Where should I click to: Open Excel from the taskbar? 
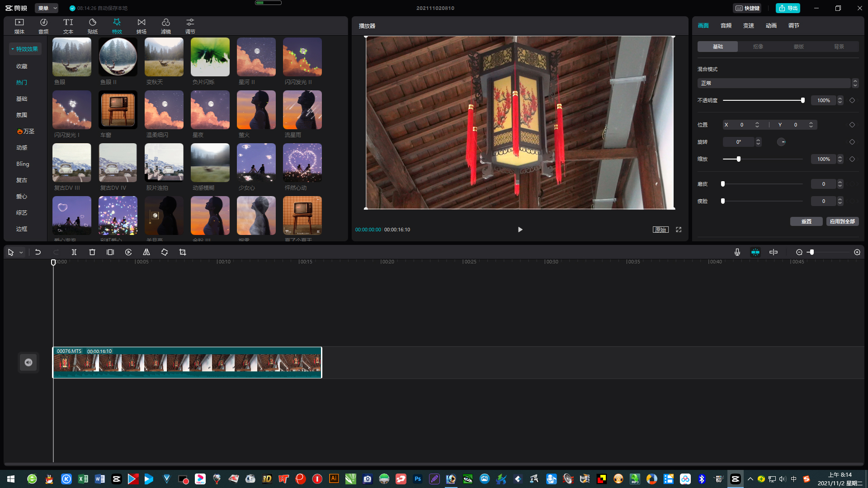click(x=83, y=479)
